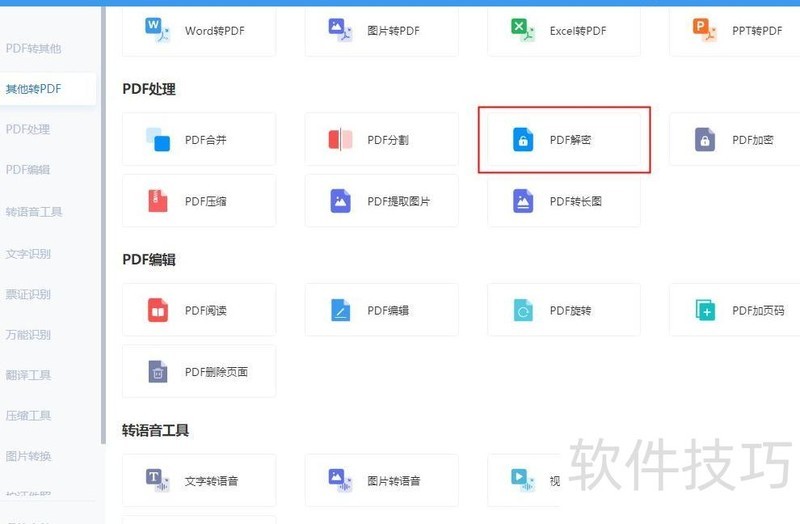This screenshot has height=524, width=800.
Task: Open 万能识别 in the sidebar
Action: (x=28, y=335)
